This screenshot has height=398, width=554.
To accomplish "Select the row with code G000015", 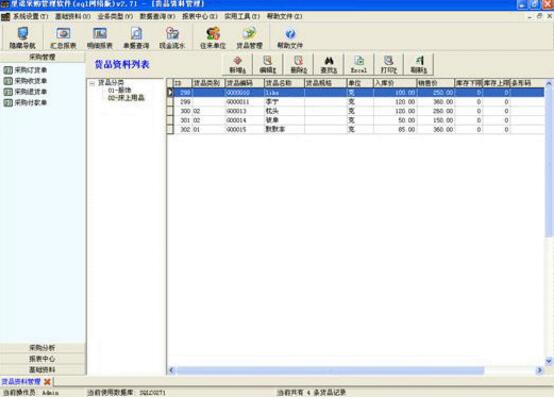I will [x=355, y=129].
